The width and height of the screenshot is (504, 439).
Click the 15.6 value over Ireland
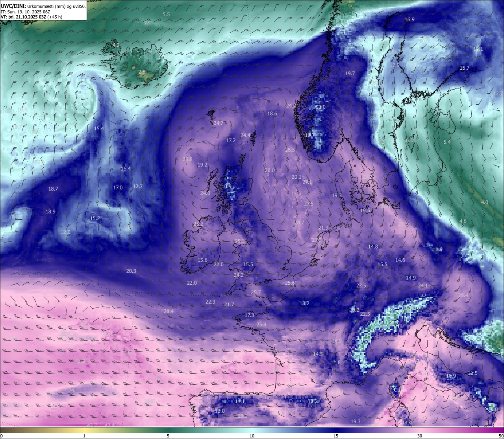tap(202, 260)
